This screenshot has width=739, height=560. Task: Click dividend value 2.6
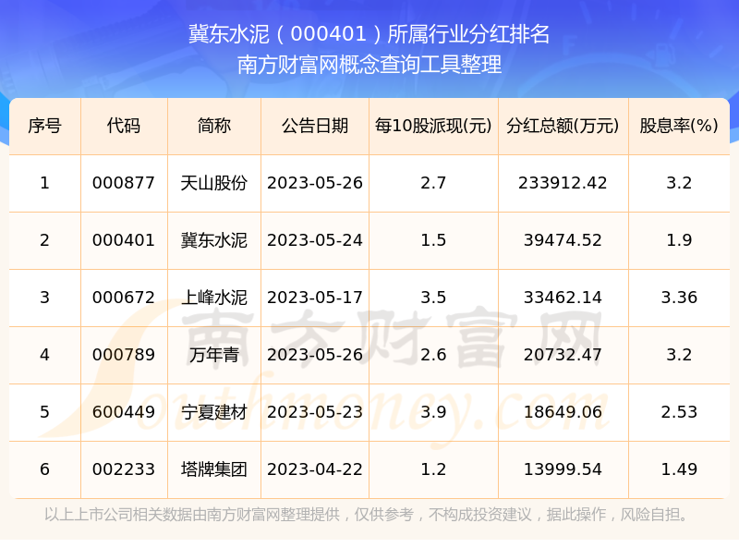click(x=433, y=355)
